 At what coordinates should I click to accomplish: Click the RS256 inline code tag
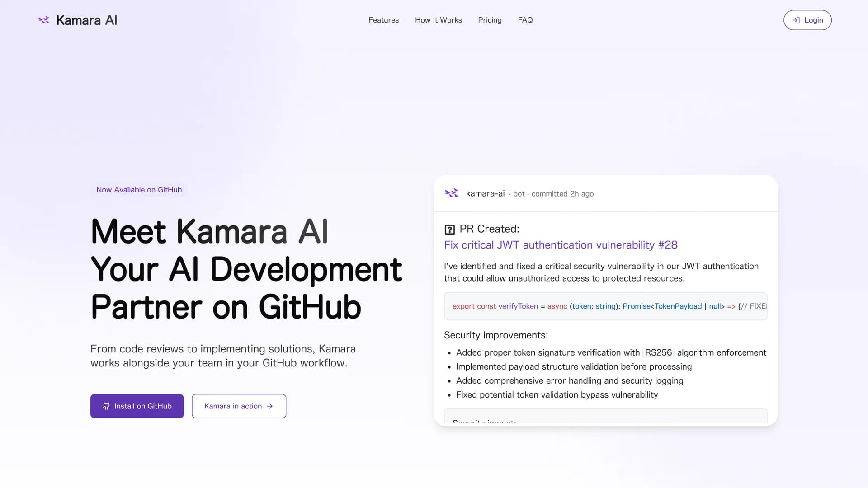coord(658,352)
